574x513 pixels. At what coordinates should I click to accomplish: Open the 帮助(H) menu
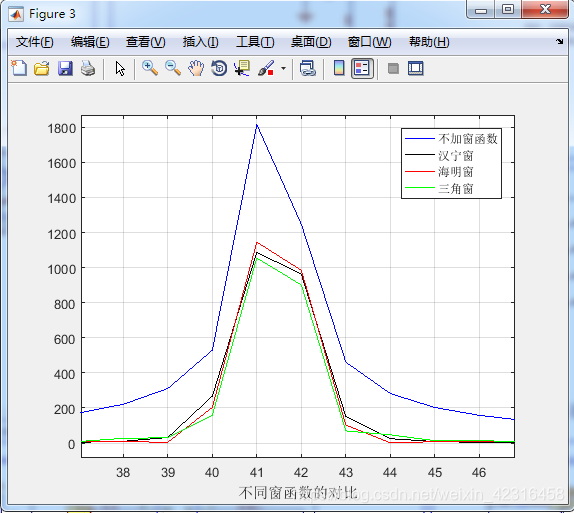coord(429,42)
